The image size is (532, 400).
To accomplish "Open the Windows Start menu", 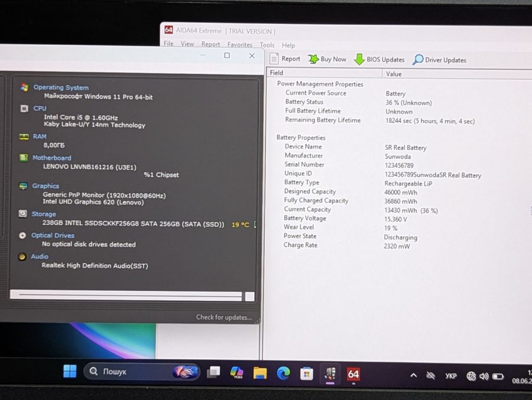I will point(70,371).
